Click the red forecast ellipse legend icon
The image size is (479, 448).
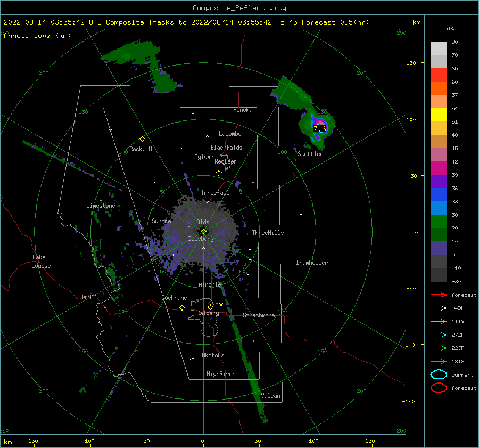[x=439, y=388]
